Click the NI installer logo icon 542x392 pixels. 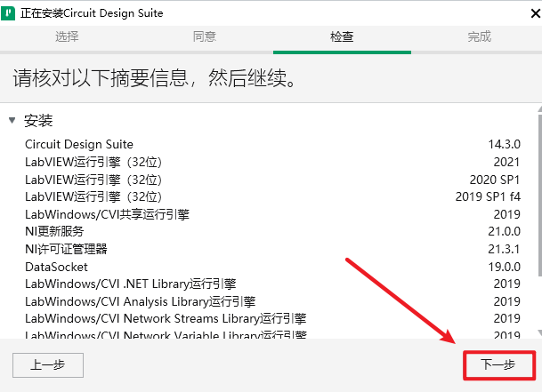point(8,13)
